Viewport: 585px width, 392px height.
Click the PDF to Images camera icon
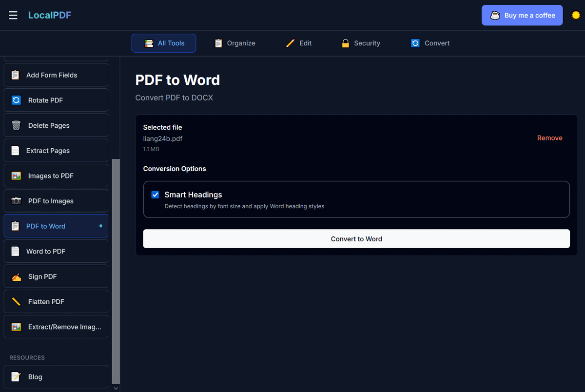click(16, 201)
